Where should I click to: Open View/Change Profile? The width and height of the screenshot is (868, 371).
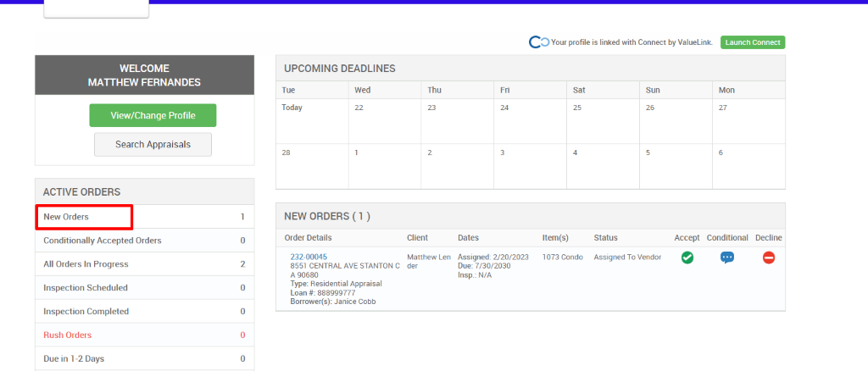(x=153, y=115)
